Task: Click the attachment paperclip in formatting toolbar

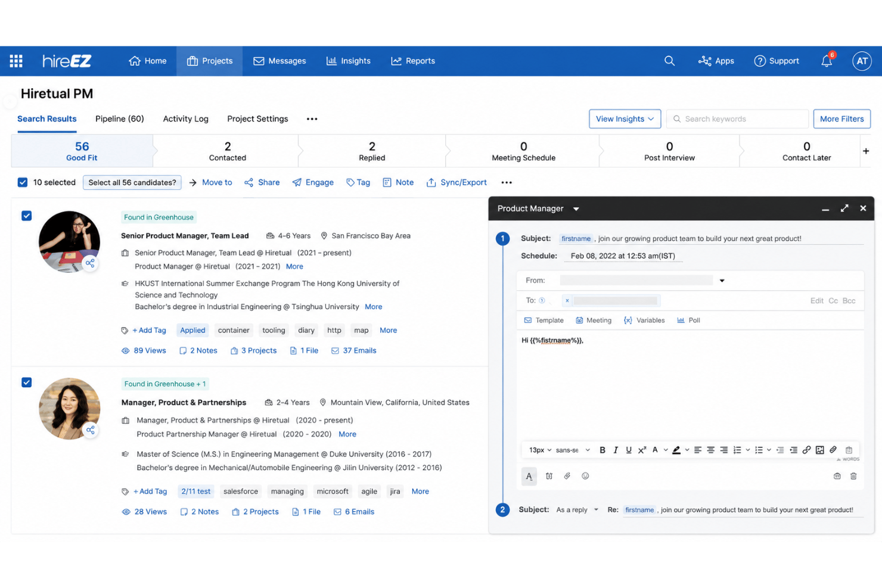Action: pos(833,450)
